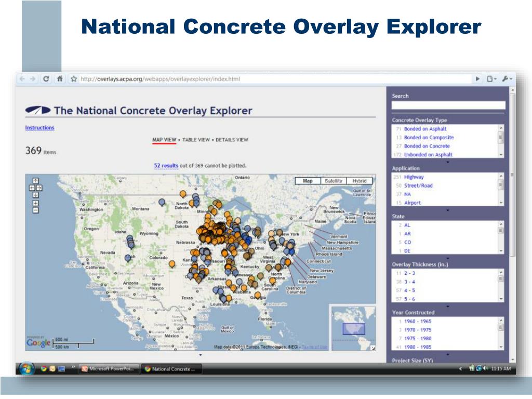Select DETAILS VIEW tab
Viewport: 532px width, 399px height.
[x=232, y=140]
